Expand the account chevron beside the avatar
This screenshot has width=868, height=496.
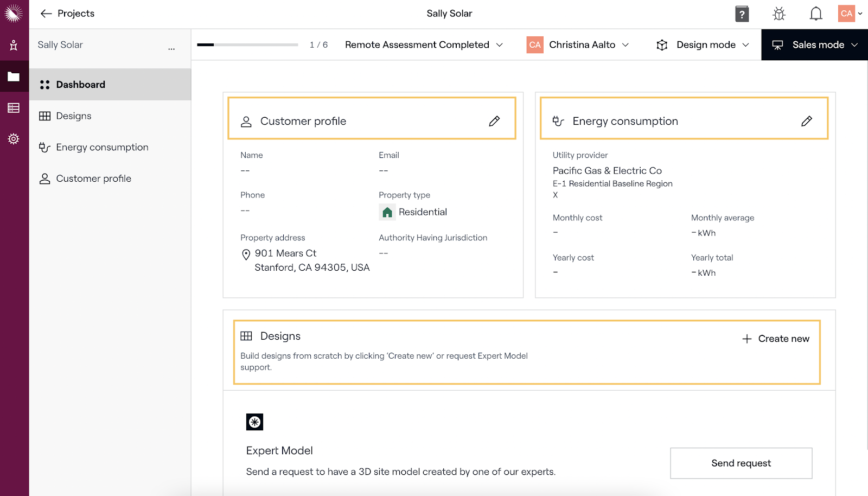tap(860, 14)
